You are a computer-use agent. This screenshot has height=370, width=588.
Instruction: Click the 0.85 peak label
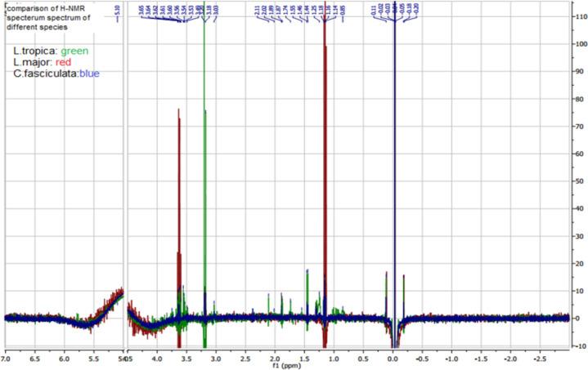click(343, 10)
